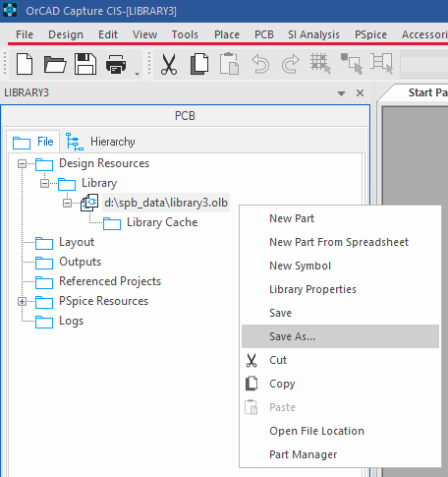Select the Layout folder
The image size is (448, 477).
click(77, 242)
